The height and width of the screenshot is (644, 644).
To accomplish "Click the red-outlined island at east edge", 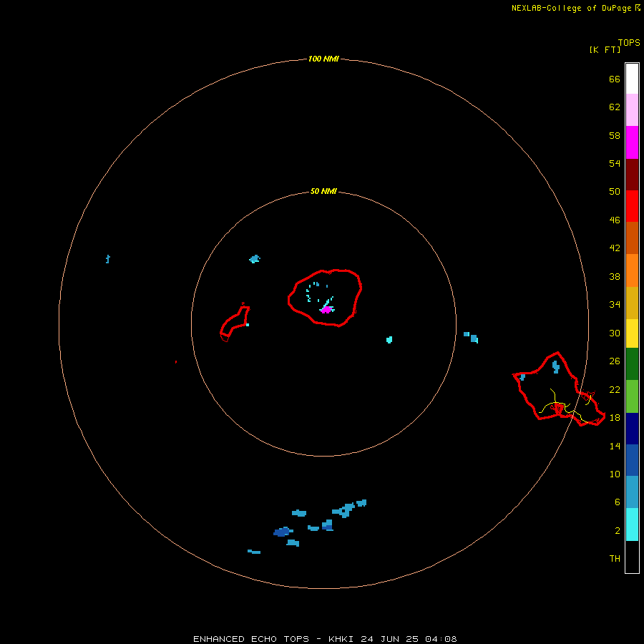I will coord(559,389).
